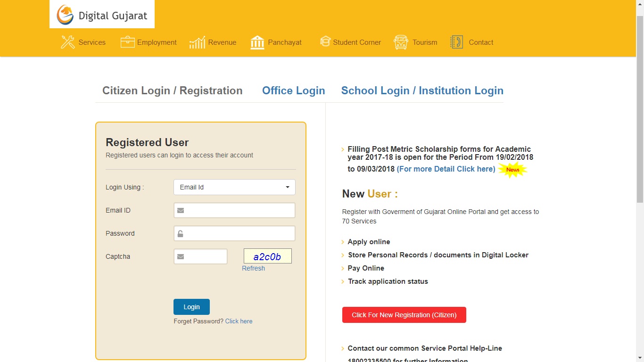
Task: Click the Digital Gujarat logo
Action: (101, 14)
